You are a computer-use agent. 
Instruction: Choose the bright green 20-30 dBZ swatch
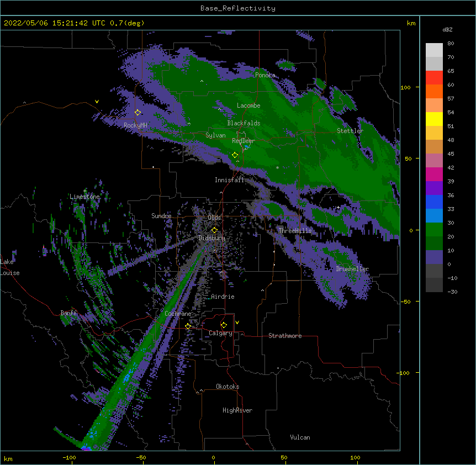tap(434, 230)
